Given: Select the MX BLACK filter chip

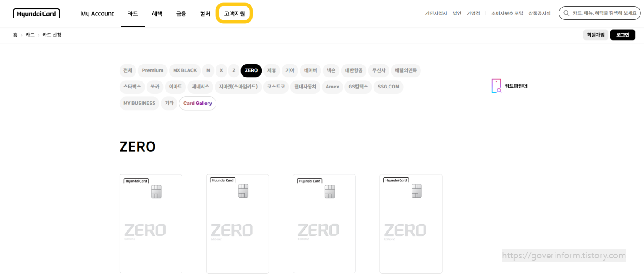Looking at the screenshot, I should pos(185,70).
